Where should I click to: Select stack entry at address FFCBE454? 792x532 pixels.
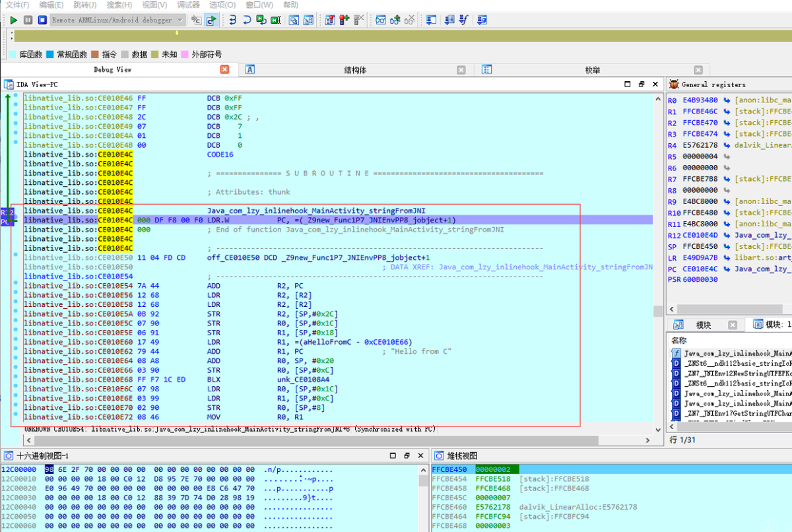449,479
